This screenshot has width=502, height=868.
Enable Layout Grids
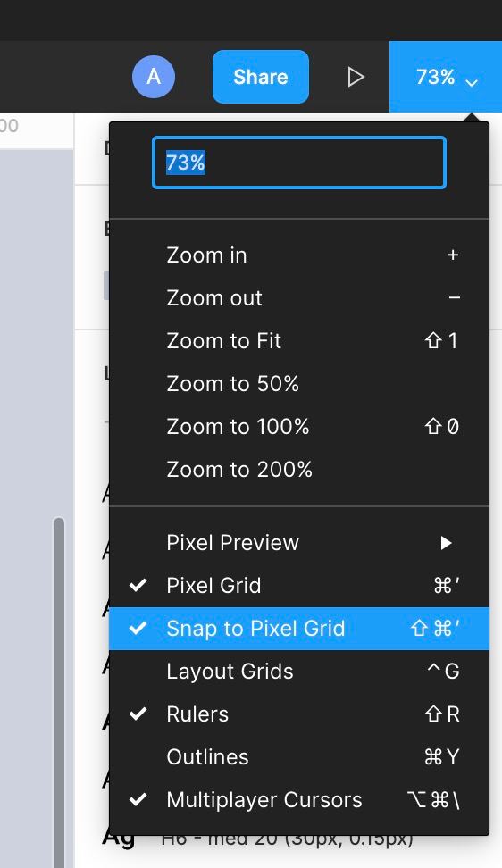click(299, 672)
